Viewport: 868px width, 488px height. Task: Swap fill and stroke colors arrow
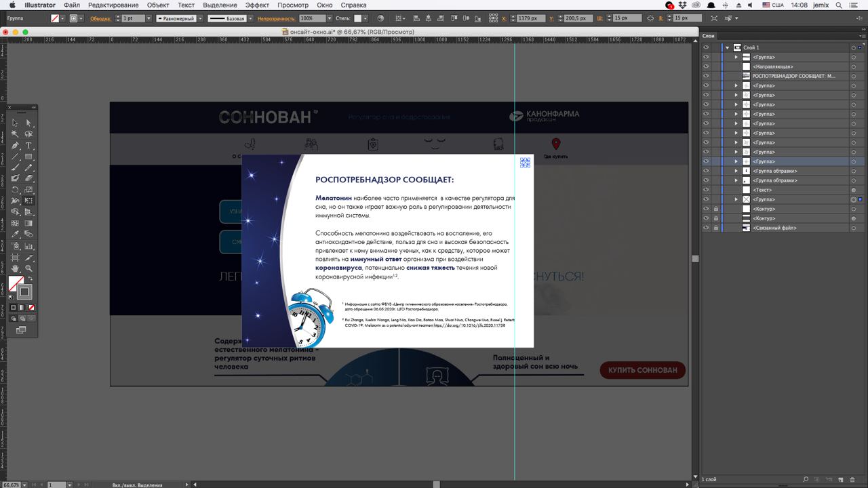pos(31,279)
